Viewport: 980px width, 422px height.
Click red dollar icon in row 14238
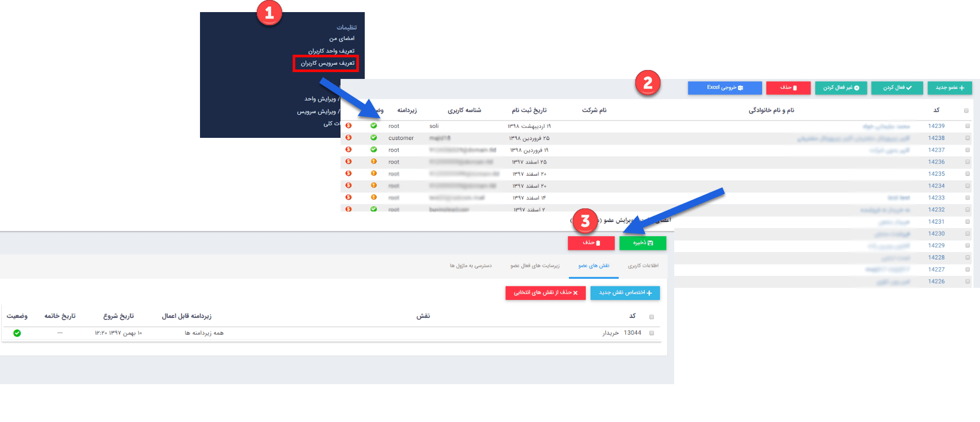348,138
